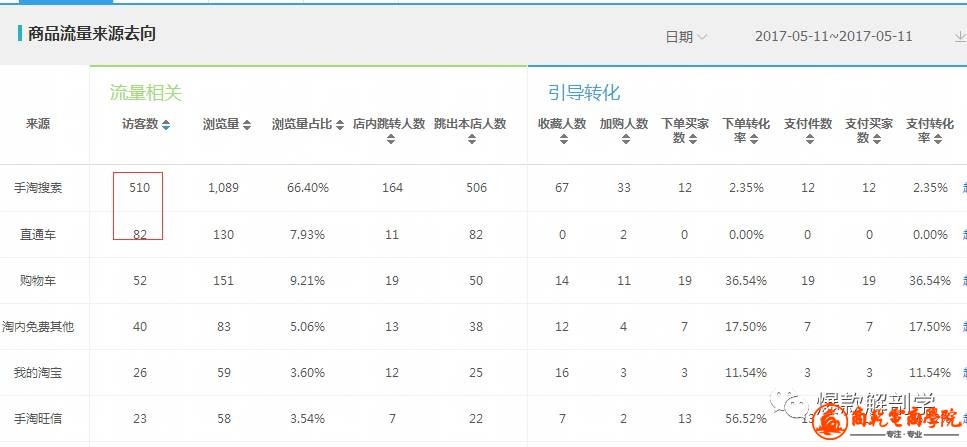Click the 手淘旺信 source row label
967x447 pixels.
coord(38,419)
